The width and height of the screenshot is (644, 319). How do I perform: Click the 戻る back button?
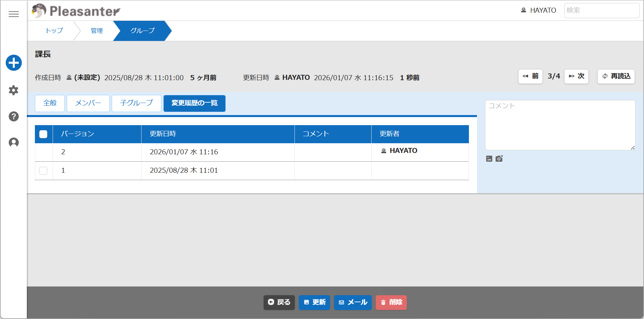(279, 303)
